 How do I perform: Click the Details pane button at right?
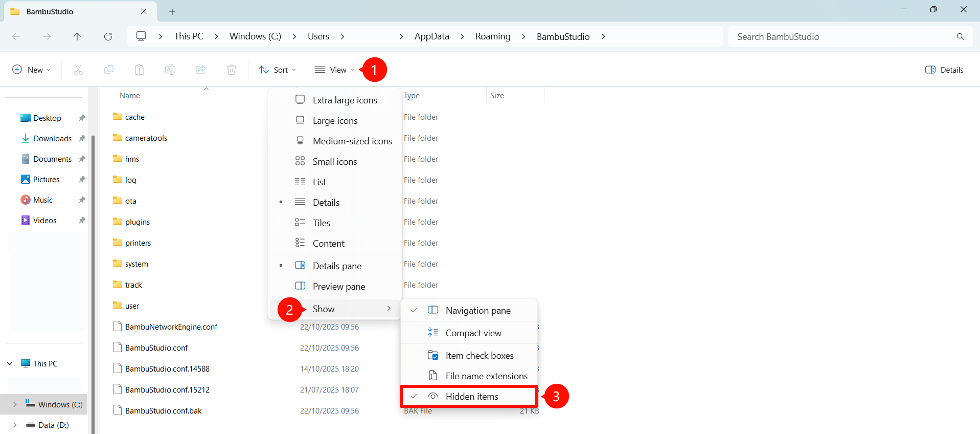tap(944, 70)
